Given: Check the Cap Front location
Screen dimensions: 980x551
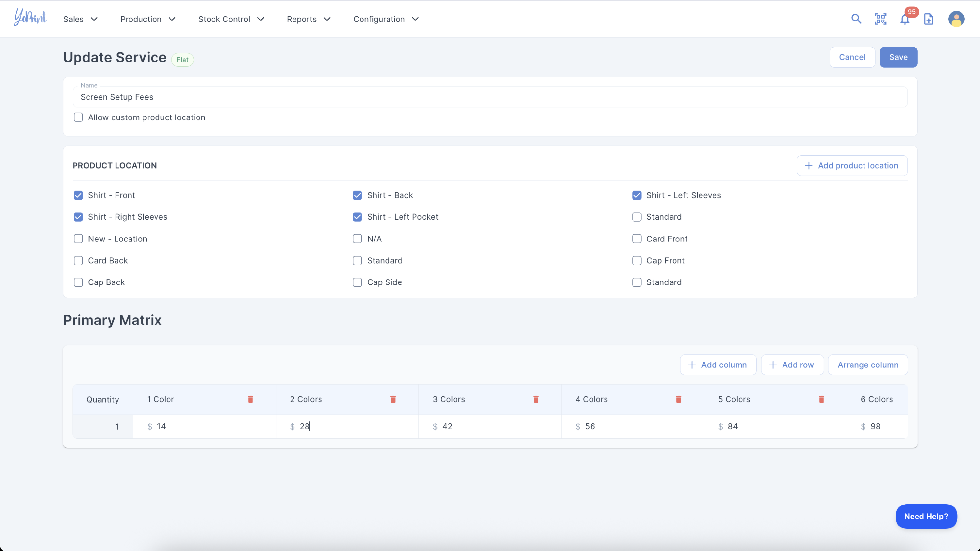Looking at the screenshot, I should [x=636, y=260].
